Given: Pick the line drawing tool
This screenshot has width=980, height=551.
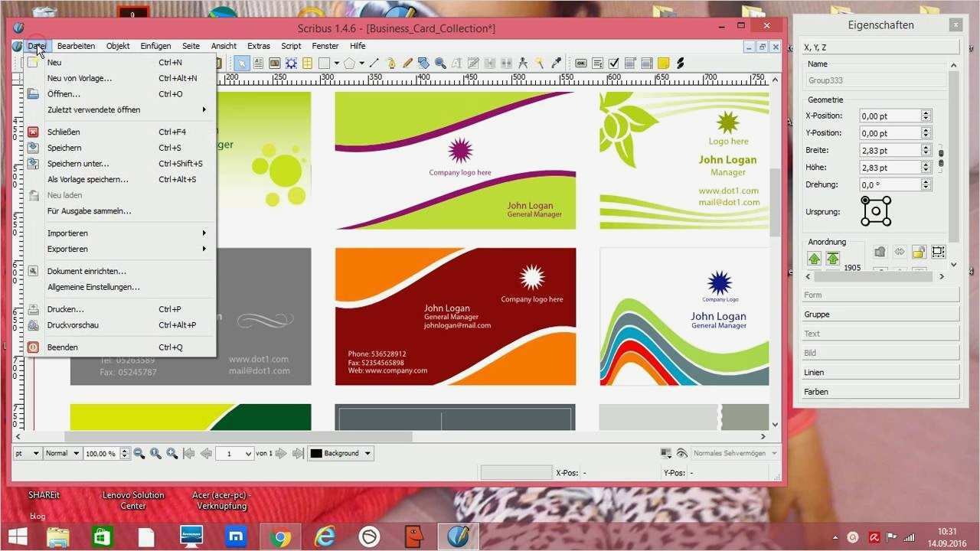Looking at the screenshot, I should [374, 63].
